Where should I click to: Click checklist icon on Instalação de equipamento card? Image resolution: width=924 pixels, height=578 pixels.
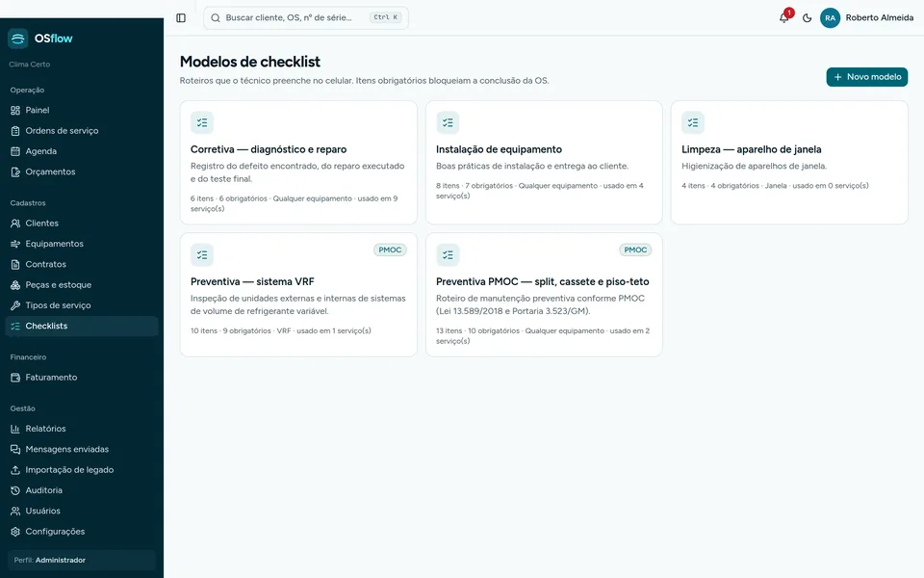pos(448,122)
